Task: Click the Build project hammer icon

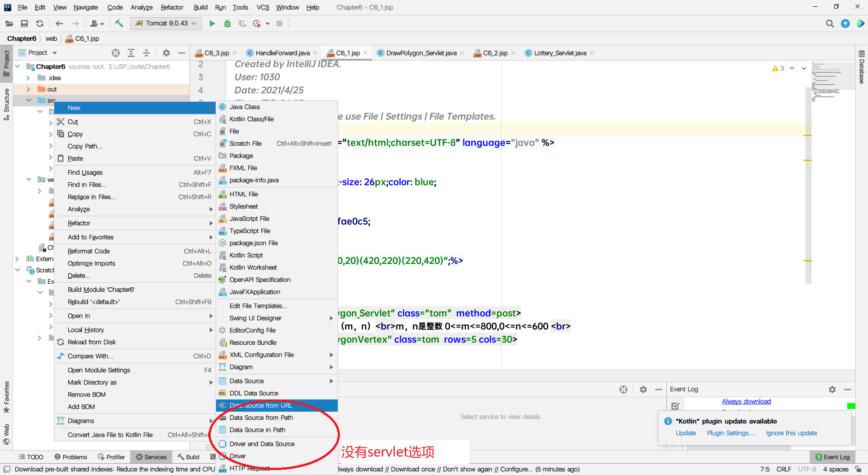Action: [119, 24]
